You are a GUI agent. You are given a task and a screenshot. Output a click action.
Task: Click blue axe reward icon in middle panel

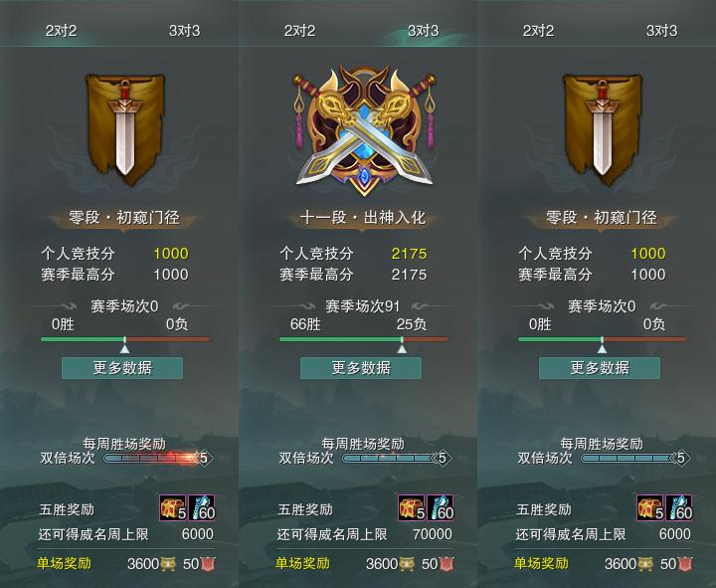[441, 507]
